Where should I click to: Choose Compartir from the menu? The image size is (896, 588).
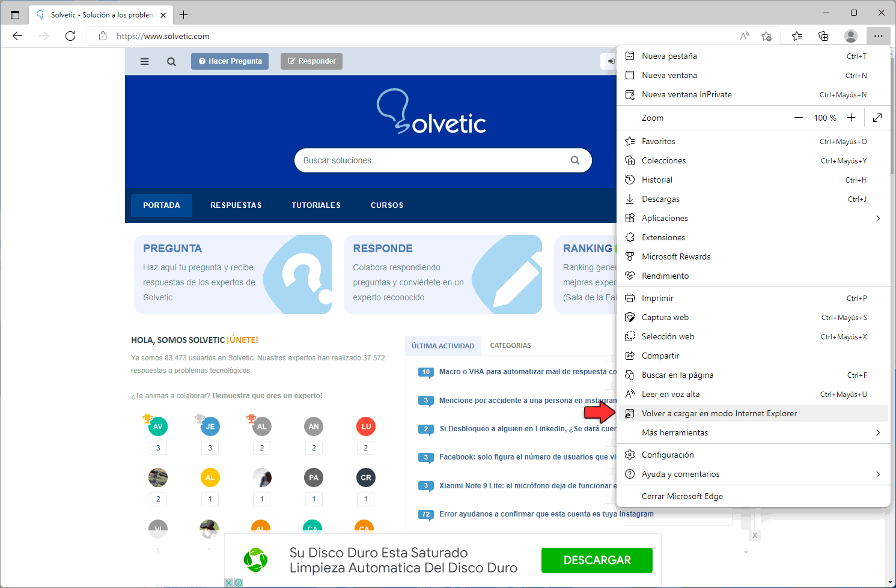click(x=753, y=356)
